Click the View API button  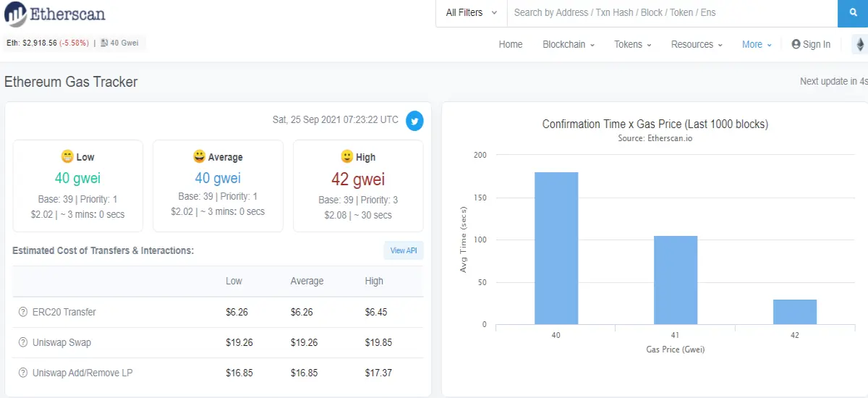tap(404, 250)
